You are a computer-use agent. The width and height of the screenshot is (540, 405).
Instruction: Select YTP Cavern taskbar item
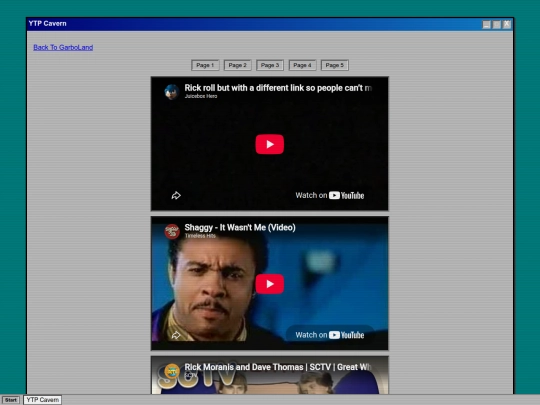42,400
